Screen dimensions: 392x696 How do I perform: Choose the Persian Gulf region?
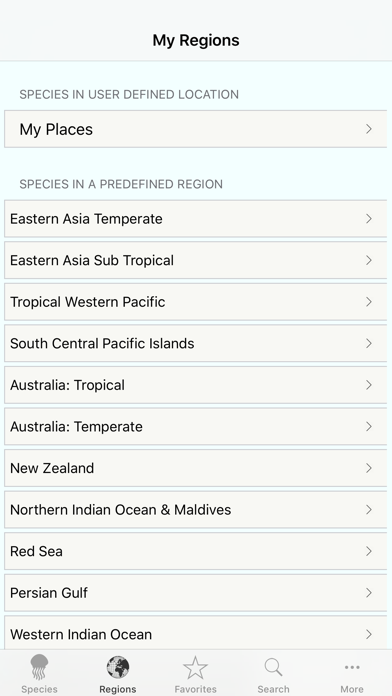(x=196, y=593)
